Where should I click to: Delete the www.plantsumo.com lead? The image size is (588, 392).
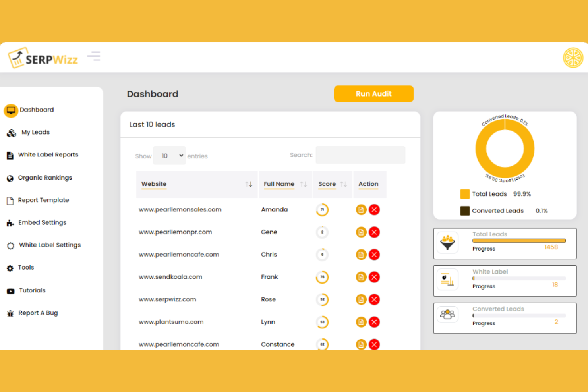coord(374,322)
